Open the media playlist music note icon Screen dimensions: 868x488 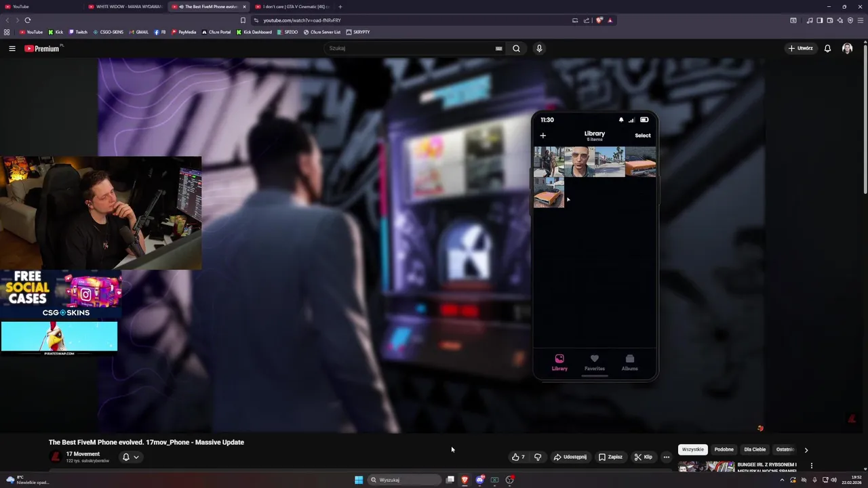point(810,20)
